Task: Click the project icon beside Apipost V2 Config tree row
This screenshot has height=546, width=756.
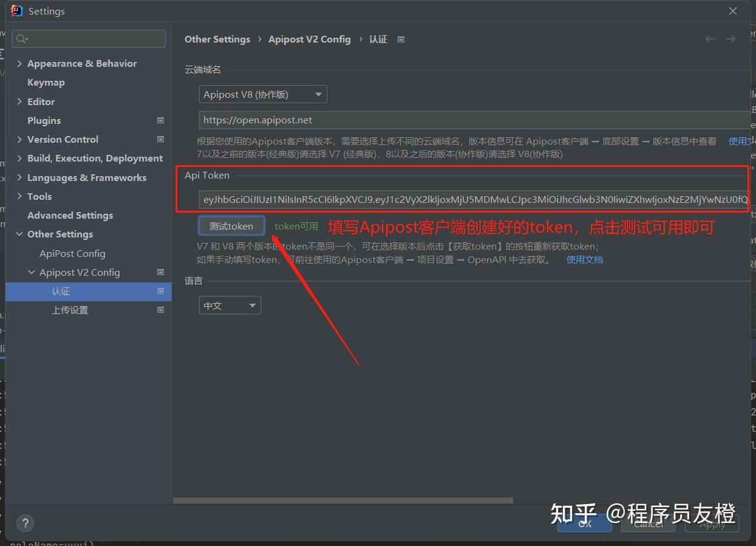Action: [x=160, y=272]
